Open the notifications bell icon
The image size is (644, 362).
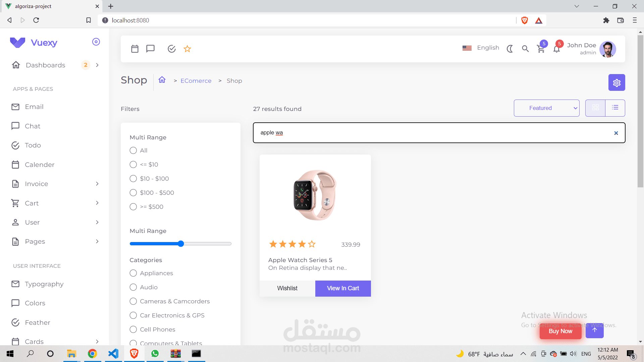[556, 49]
